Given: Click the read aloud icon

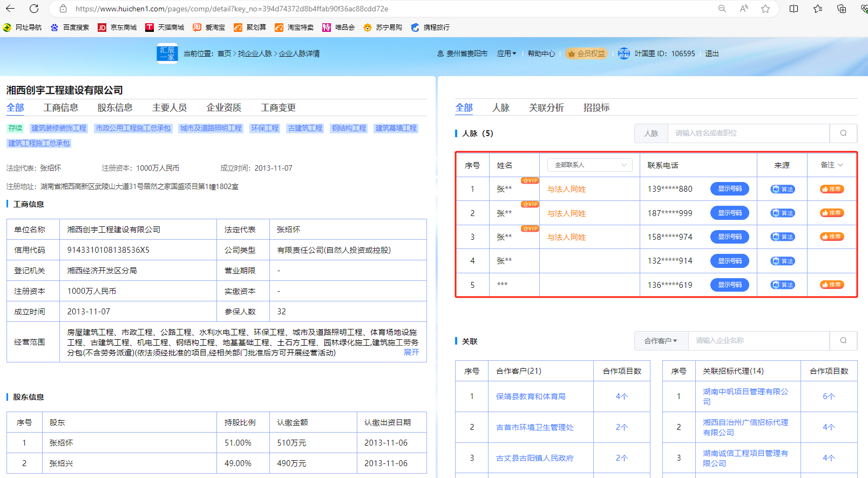Looking at the screenshot, I should coord(744,9).
